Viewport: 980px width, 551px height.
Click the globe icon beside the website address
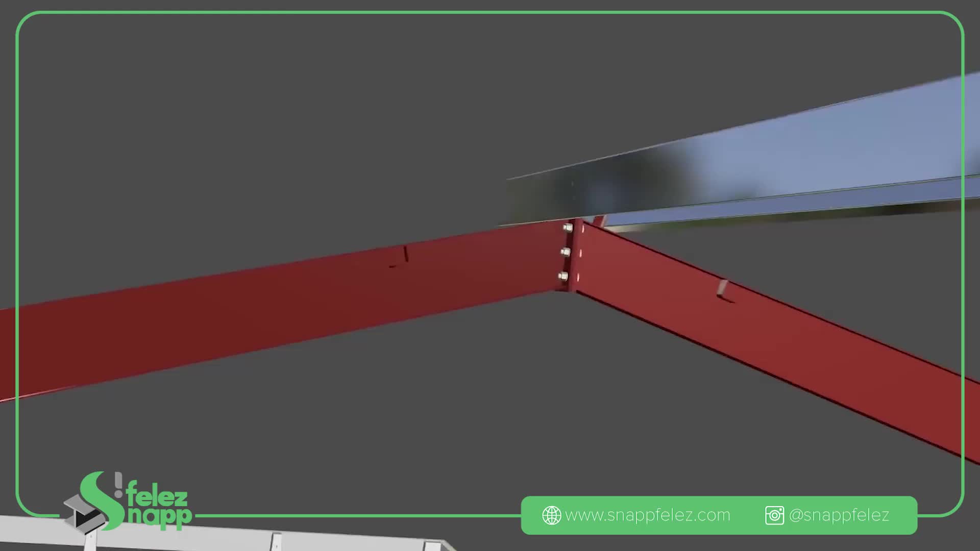(x=551, y=515)
